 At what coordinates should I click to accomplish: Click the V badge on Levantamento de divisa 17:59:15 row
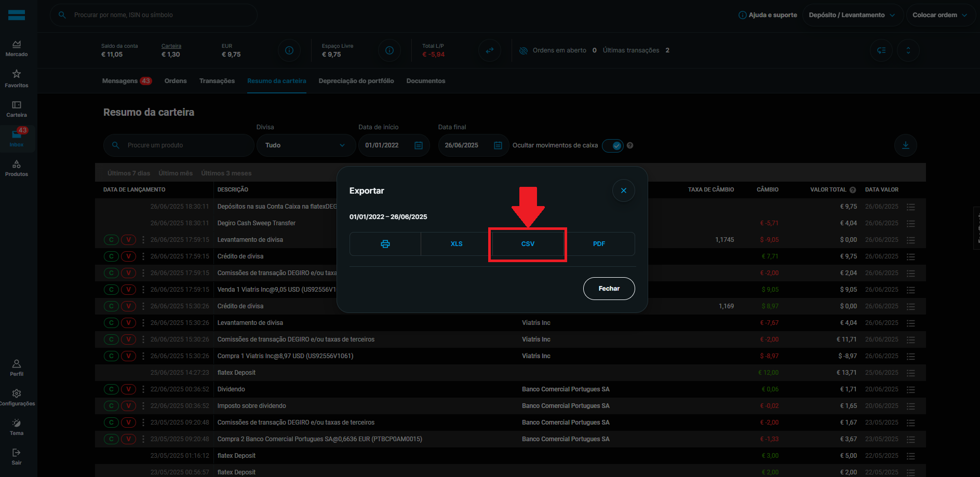coord(128,240)
